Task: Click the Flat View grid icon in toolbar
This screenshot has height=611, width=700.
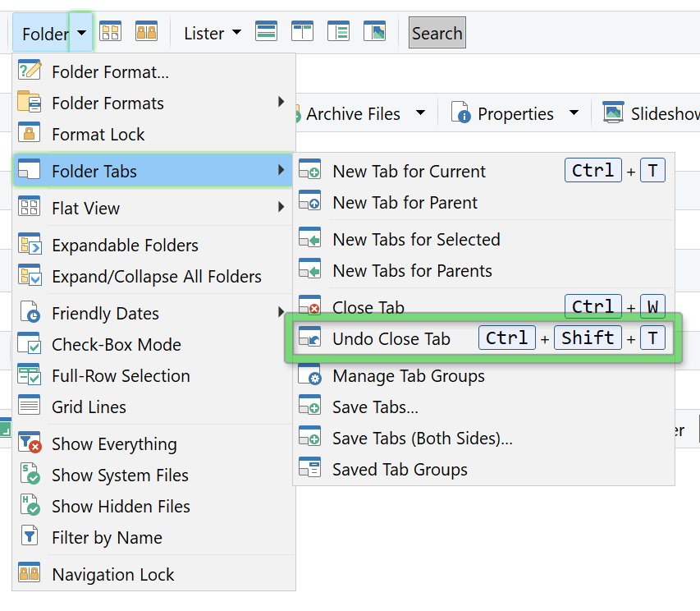Action: [x=110, y=32]
